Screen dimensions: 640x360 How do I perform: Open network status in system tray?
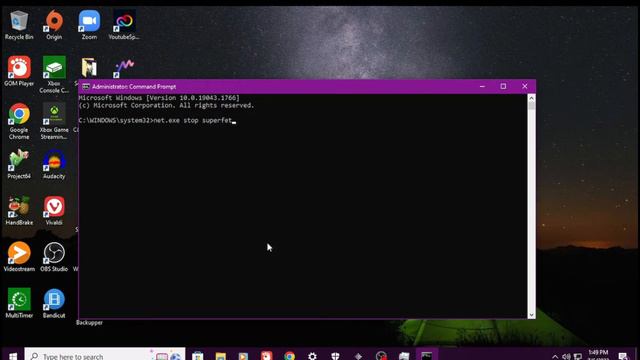point(578,357)
